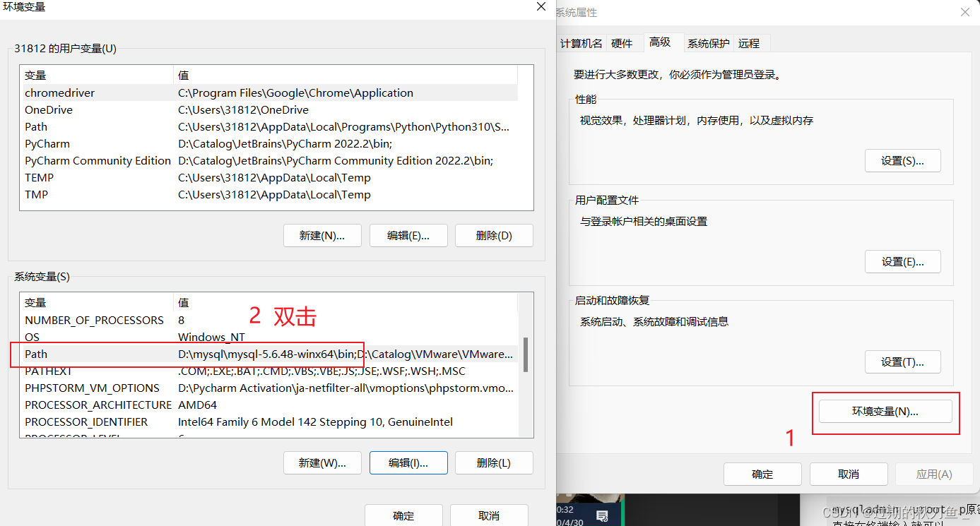Switch to 系统保护 tab in System Properties

709,43
